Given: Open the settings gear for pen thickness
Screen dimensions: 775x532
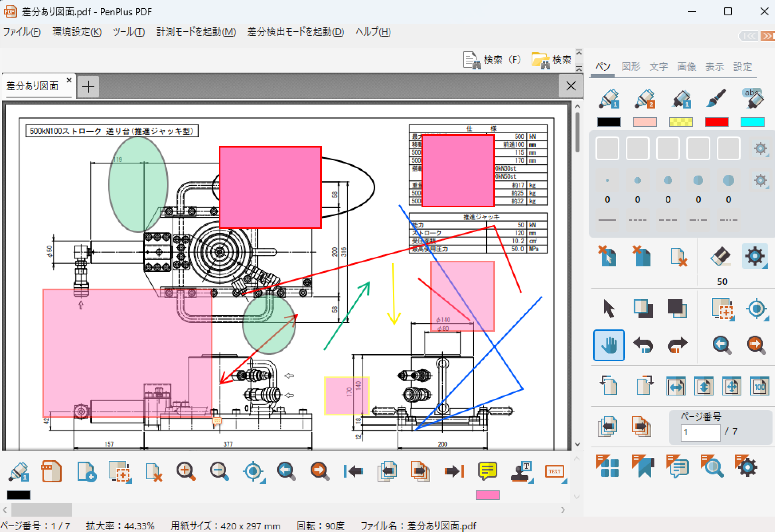Looking at the screenshot, I should pyautogui.click(x=760, y=180).
